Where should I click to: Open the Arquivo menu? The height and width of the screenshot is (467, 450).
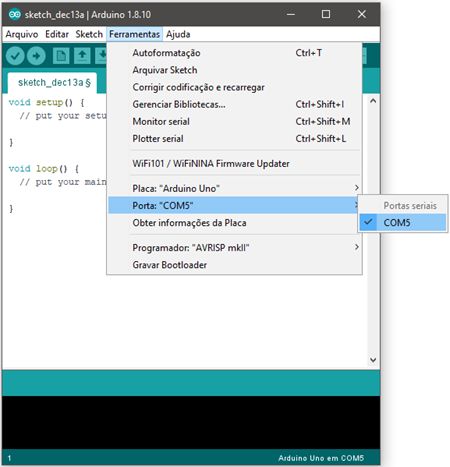(22, 34)
